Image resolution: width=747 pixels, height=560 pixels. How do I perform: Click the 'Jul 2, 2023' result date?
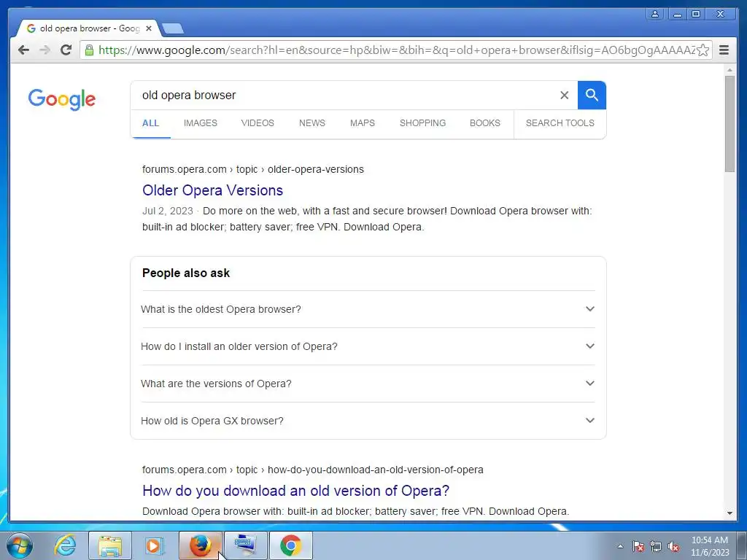coord(168,211)
